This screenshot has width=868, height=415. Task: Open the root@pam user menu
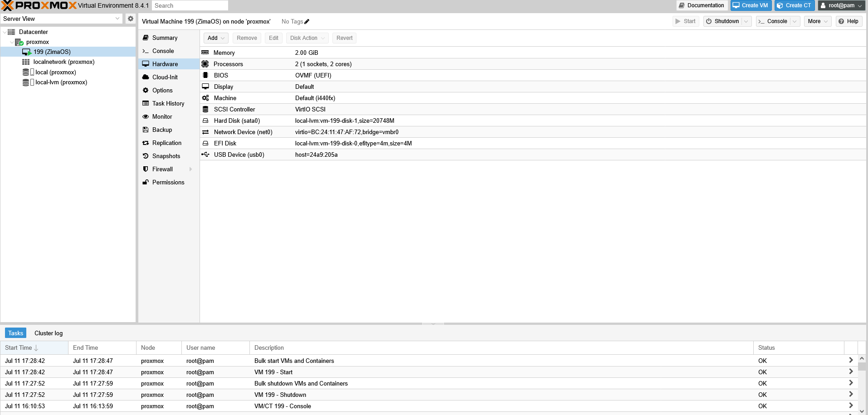pos(841,5)
